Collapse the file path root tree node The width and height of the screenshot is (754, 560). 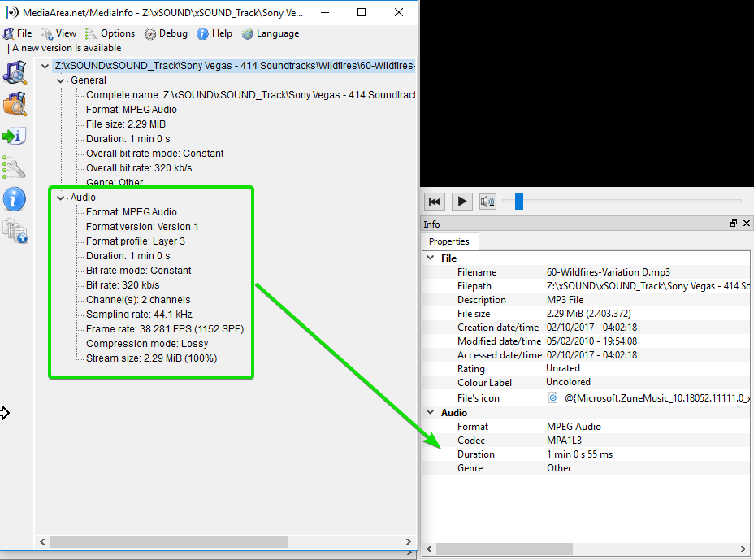pyautogui.click(x=45, y=66)
